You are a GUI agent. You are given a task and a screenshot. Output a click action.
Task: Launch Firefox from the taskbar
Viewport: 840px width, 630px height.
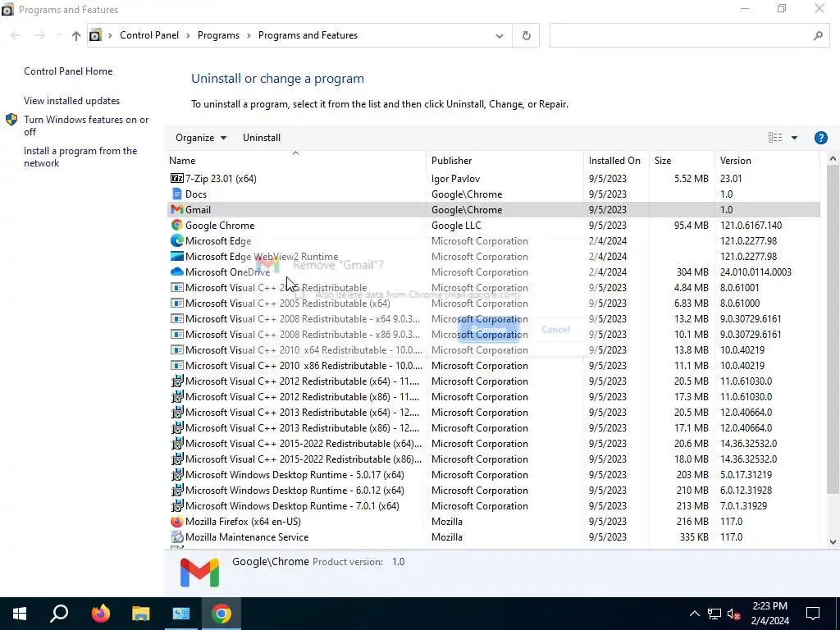100,614
